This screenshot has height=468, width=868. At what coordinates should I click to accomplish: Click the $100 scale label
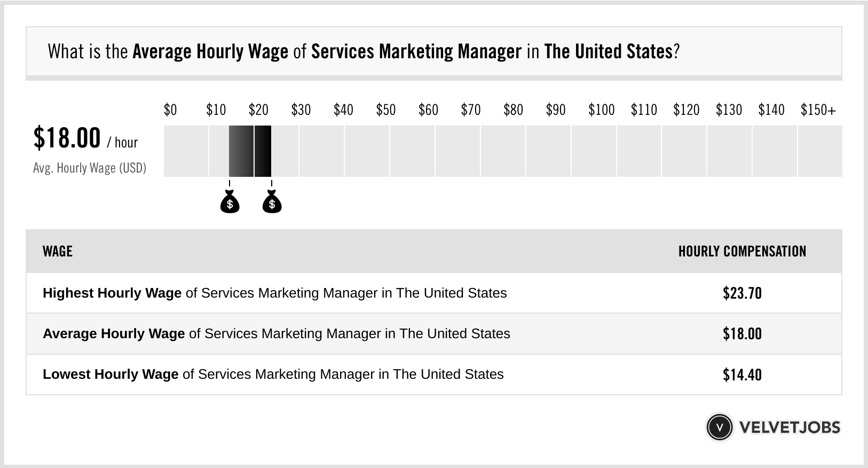click(601, 110)
